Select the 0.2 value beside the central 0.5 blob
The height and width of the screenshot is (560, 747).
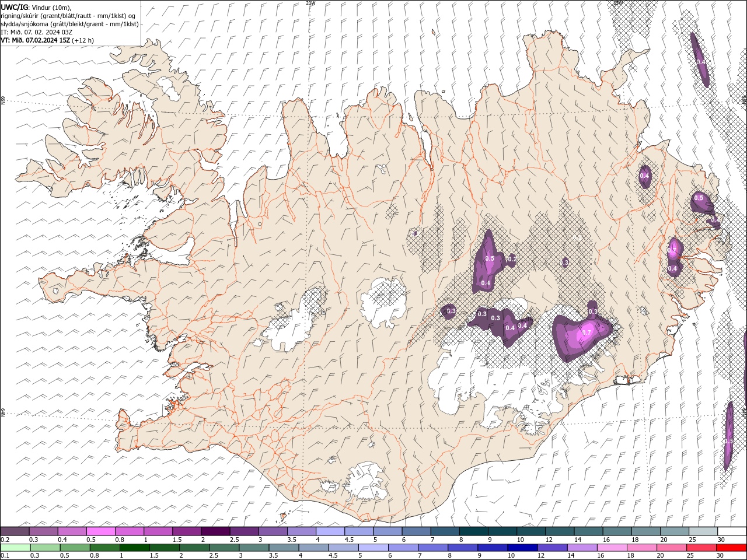click(x=512, y=259)
